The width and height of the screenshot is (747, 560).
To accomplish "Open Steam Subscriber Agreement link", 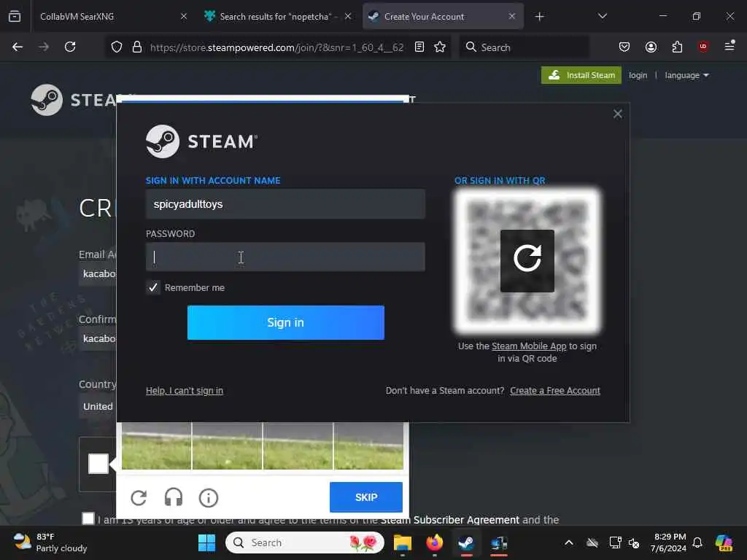I will [449, 519].
